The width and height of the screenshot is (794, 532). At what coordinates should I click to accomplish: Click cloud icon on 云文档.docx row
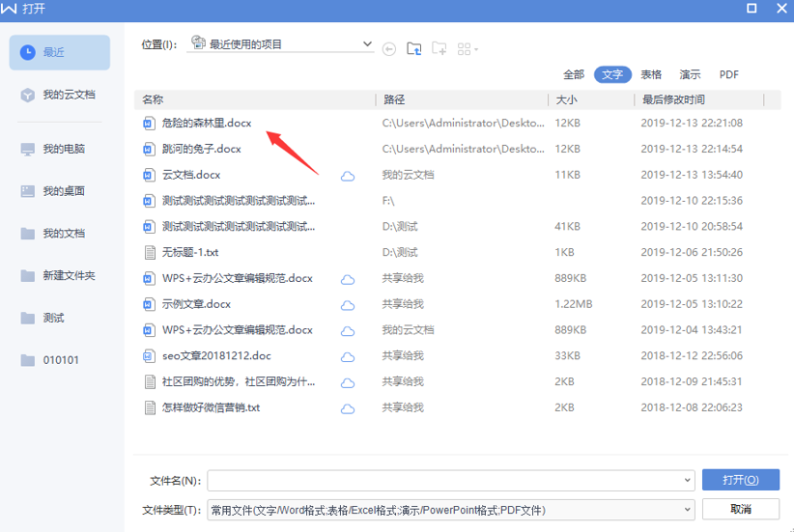pos(348,176)
